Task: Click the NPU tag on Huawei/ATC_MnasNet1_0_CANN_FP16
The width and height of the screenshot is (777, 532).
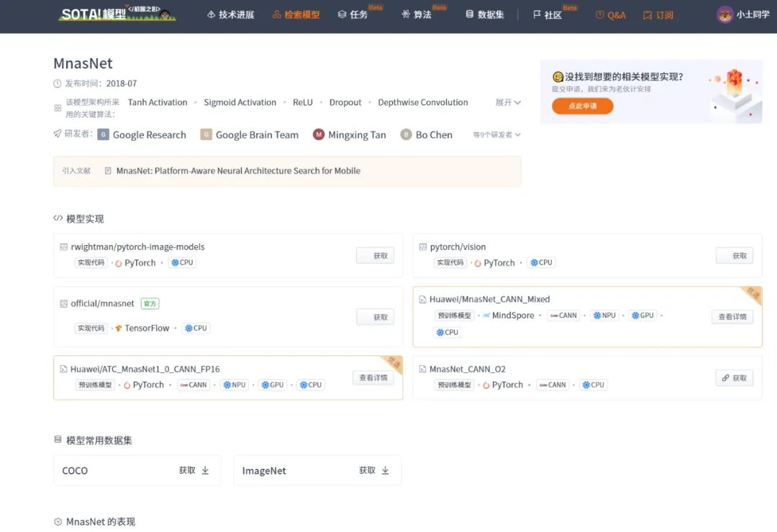Action: pyautogui.click(x=234, y=385)
